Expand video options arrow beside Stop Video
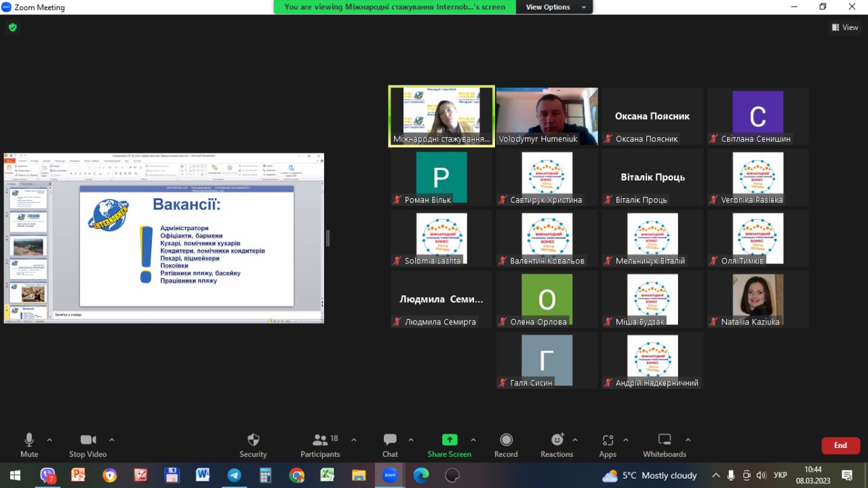 click(112, 440)
